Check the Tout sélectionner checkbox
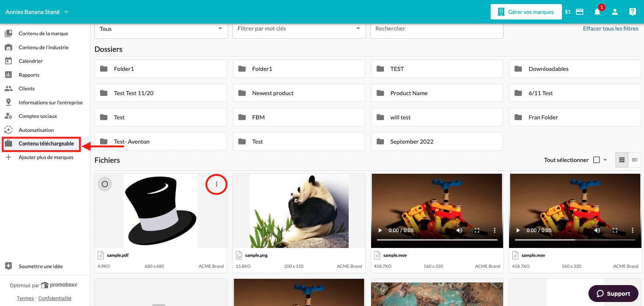Screen dimensions: 644x306 [x=597, y=160]
